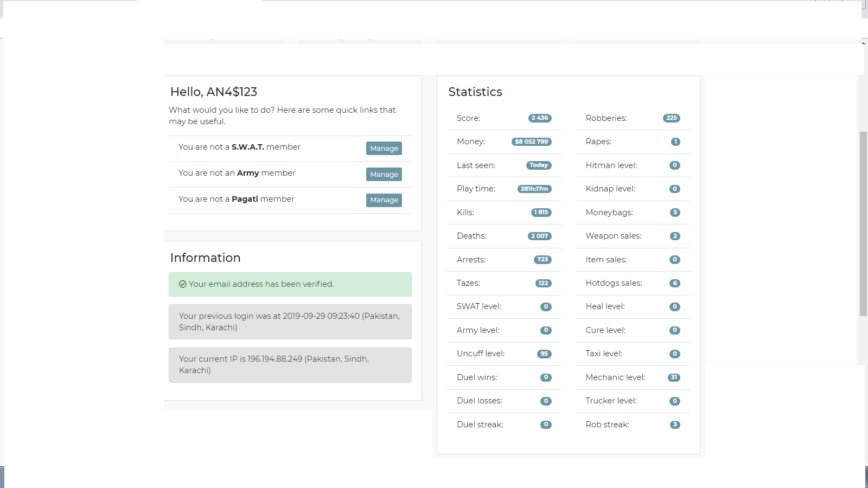Click the Hotdogs sales badge 6

(x=675, y=283)
